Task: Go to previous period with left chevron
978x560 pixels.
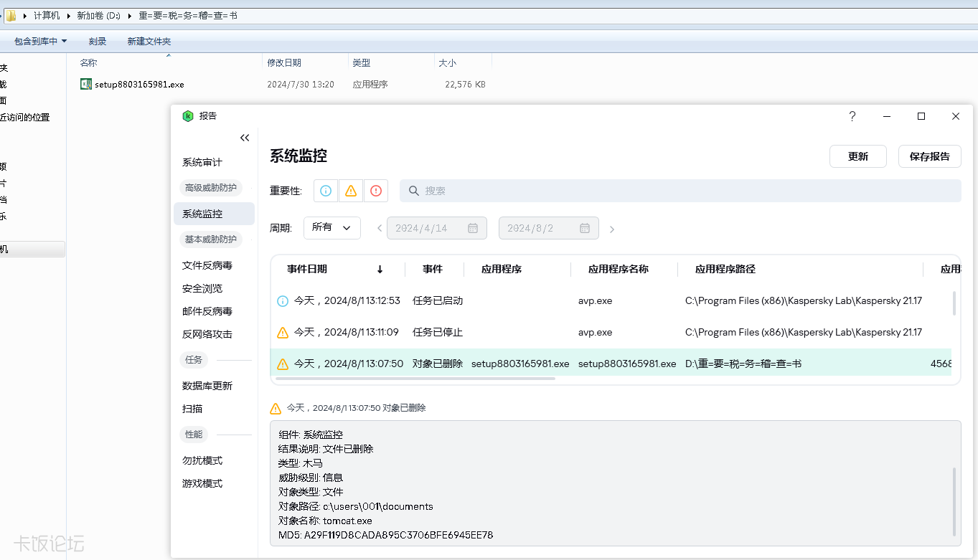Action: click(380, 229)
